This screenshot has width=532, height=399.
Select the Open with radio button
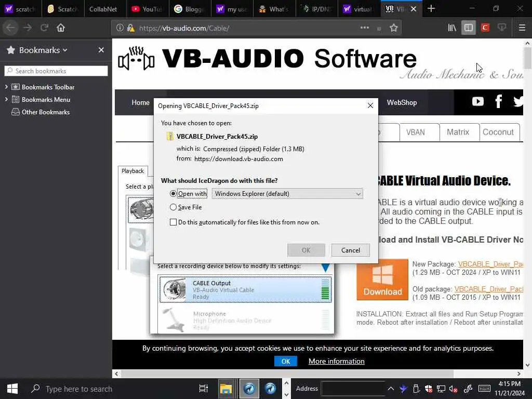point(173,194)
